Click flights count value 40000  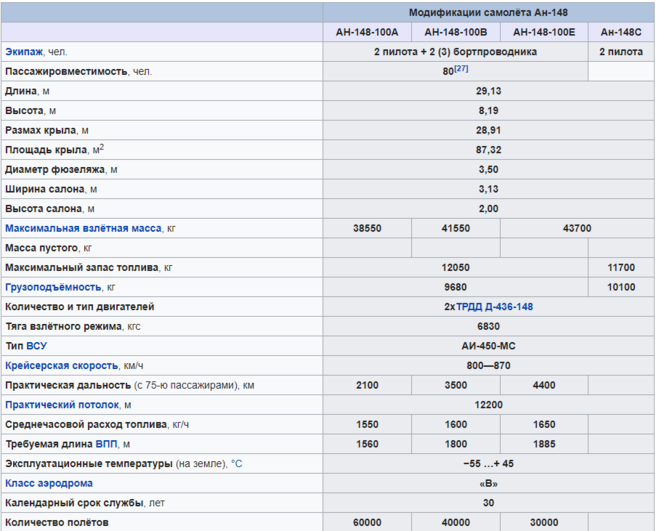(456, 523)
